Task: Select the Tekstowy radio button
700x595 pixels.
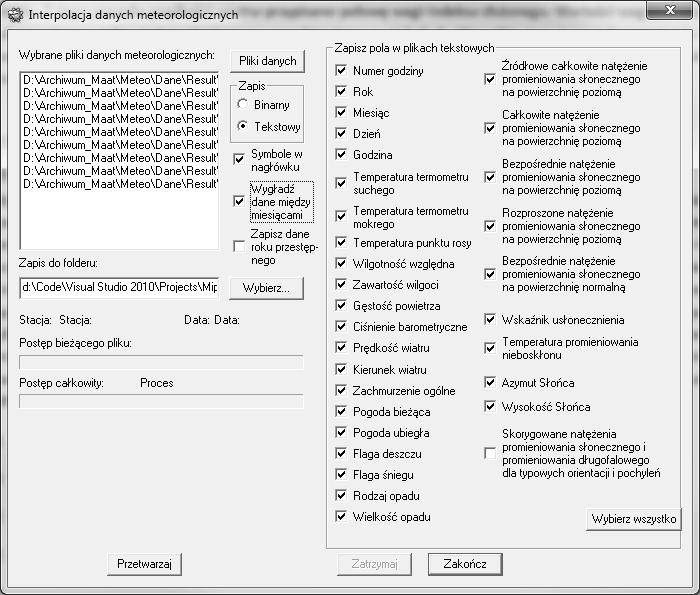Action: pos(242,126)
